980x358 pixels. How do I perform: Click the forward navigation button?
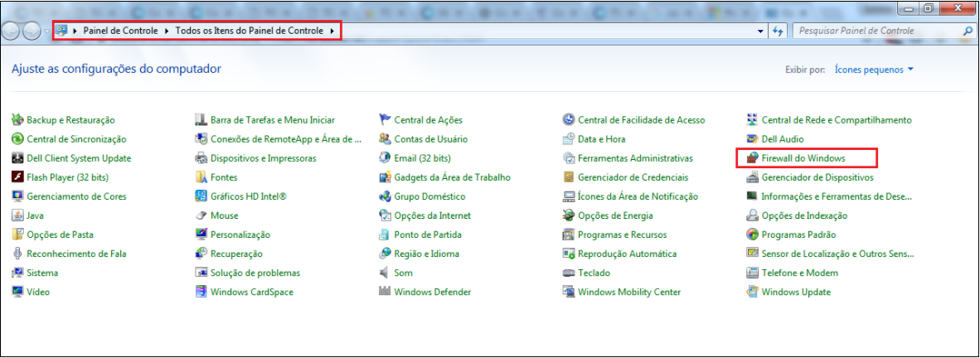[x=32, y=31]
